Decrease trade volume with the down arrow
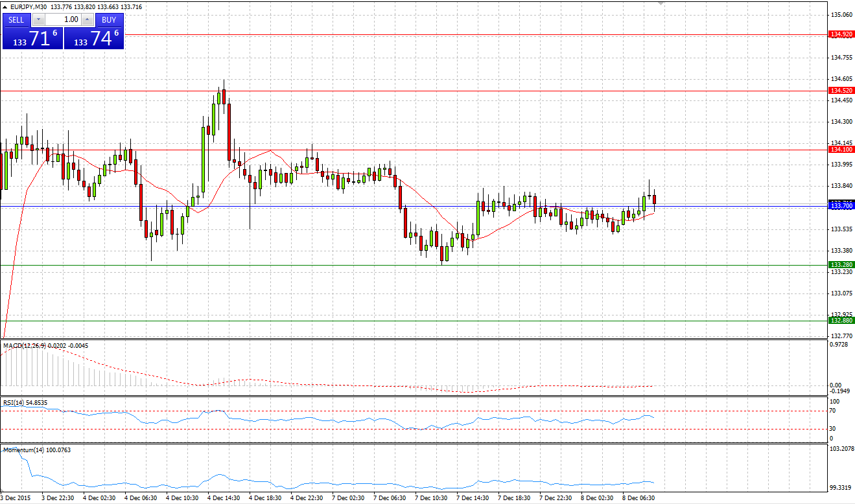The height and width of the screenshot is (504, 855). point(38,19)
